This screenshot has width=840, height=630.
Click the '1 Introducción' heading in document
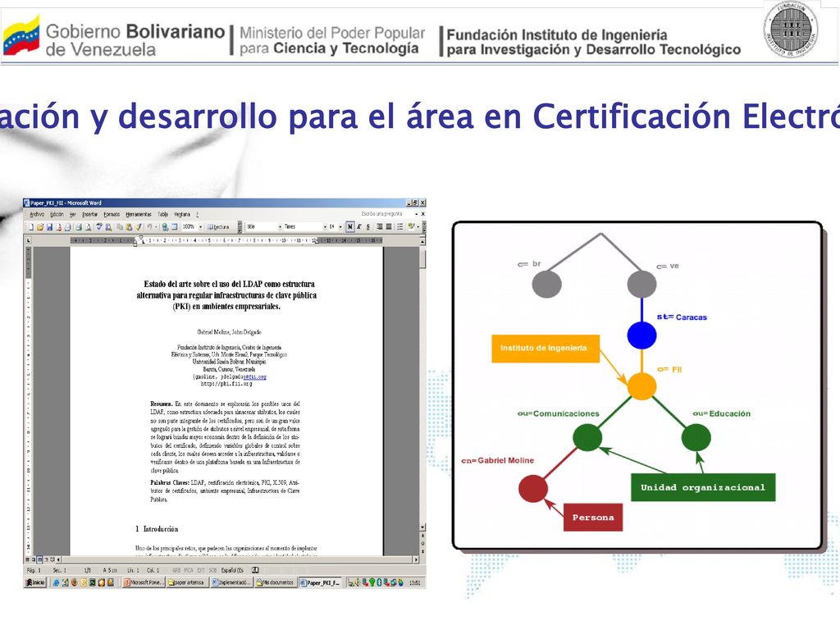(x=157, y=529)
